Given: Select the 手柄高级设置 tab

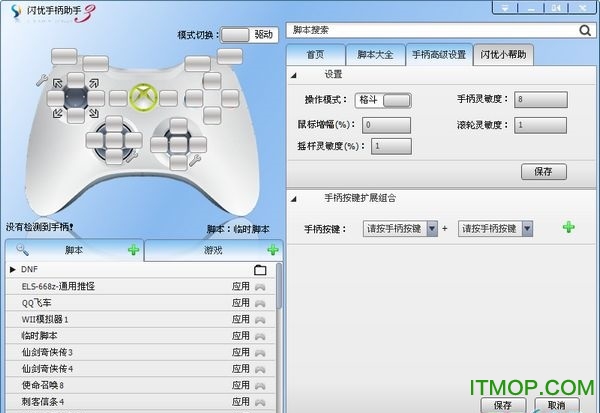Looking at the screenshot, I should click(x=439, y=55).
